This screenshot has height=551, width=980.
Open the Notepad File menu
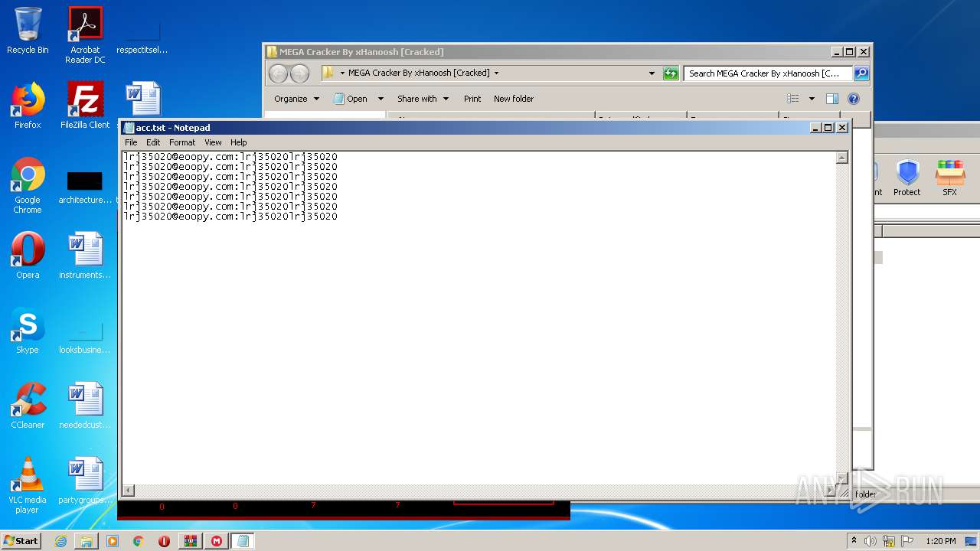pos(131,142)
